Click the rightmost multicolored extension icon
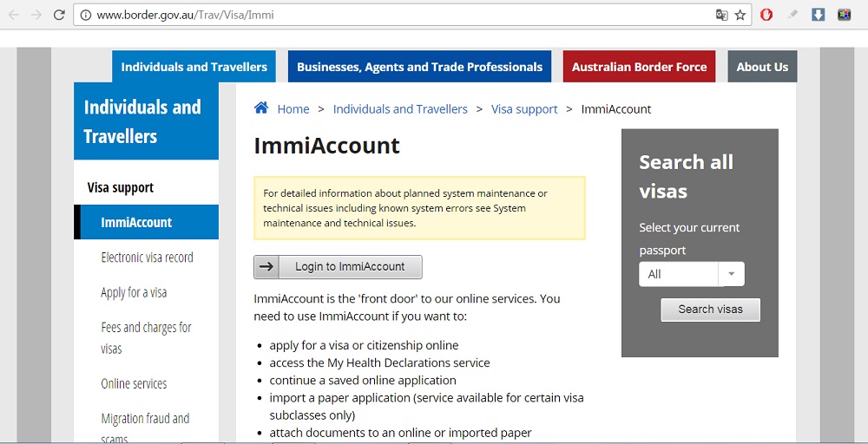868x444 pixels. pyautogui.click(x=844, y=15)
